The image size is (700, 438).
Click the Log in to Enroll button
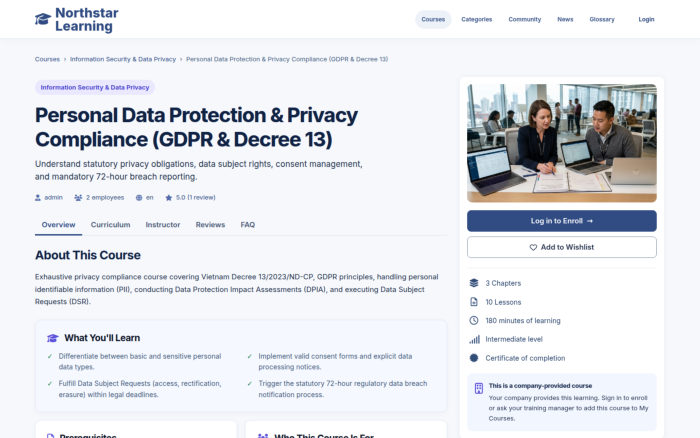click(x=562, y=221)
